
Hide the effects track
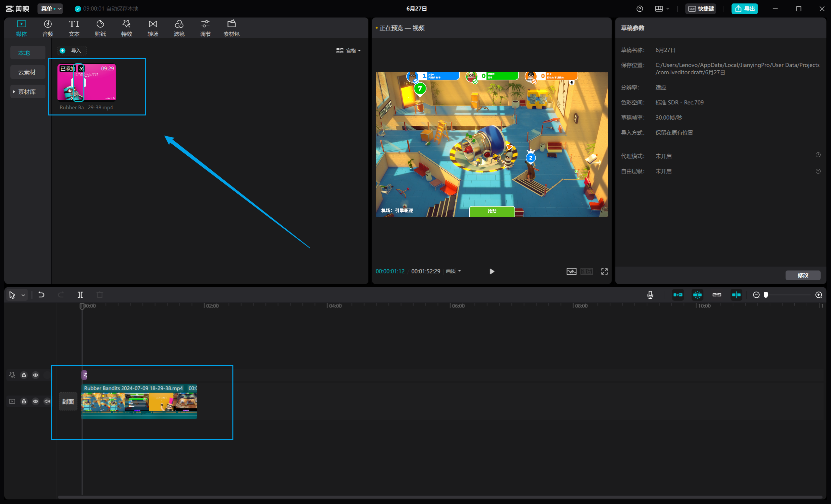tap(35, 375)
